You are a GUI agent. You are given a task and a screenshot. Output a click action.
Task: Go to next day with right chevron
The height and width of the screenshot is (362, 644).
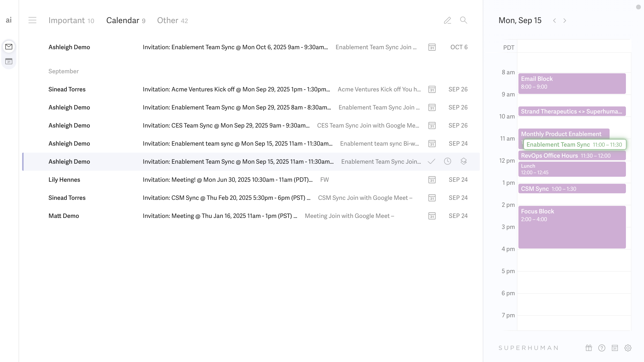pyautogui.click(x=565, y=21)
